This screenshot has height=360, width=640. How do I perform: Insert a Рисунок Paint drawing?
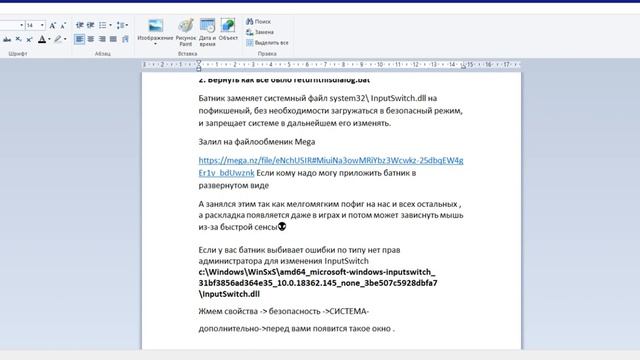tap(186, 32)
